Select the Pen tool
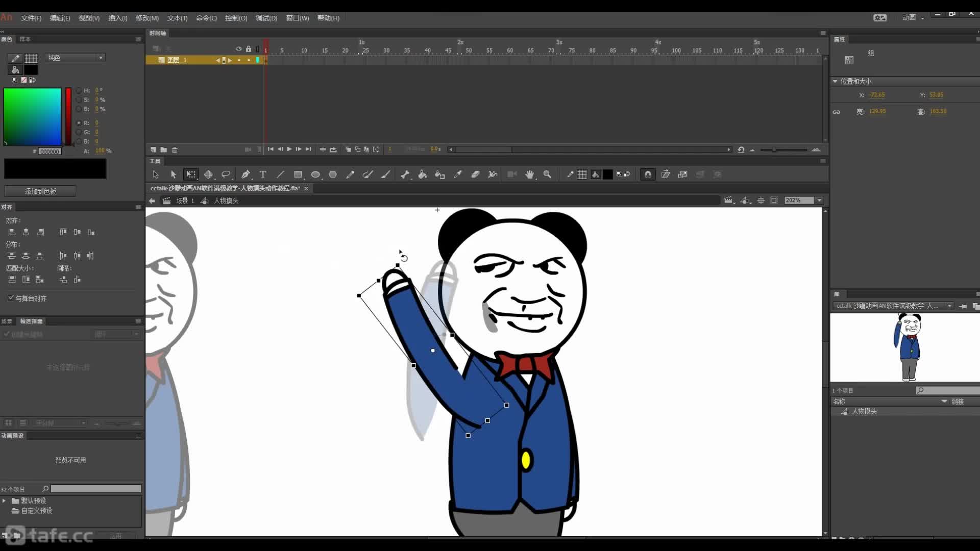This screenshot has width=980, height=551. 246,174
